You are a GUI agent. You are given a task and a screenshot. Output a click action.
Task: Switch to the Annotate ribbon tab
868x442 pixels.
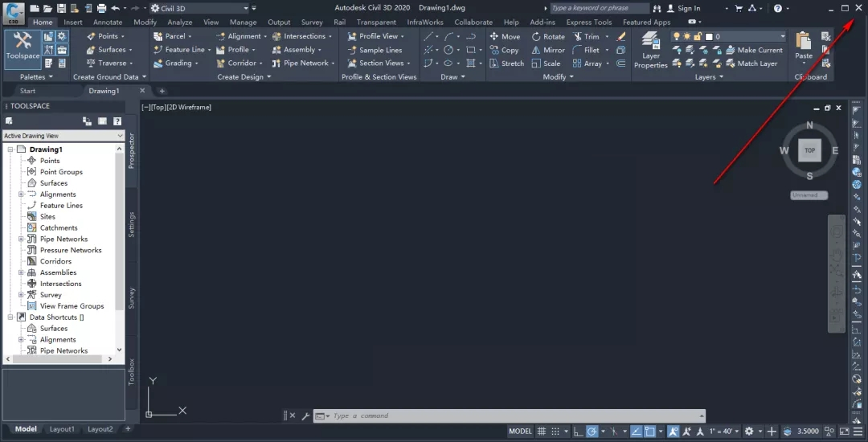pos(108,23)
